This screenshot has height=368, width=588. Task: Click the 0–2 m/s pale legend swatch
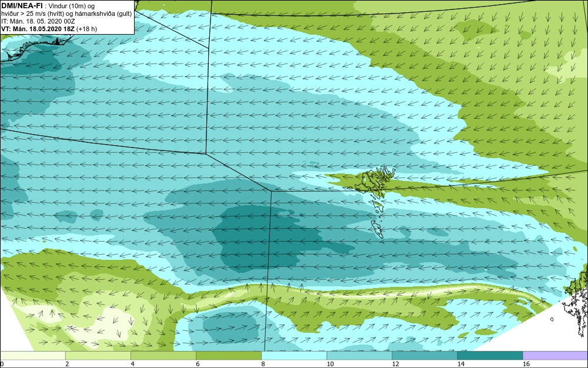(x=33, y=356)
